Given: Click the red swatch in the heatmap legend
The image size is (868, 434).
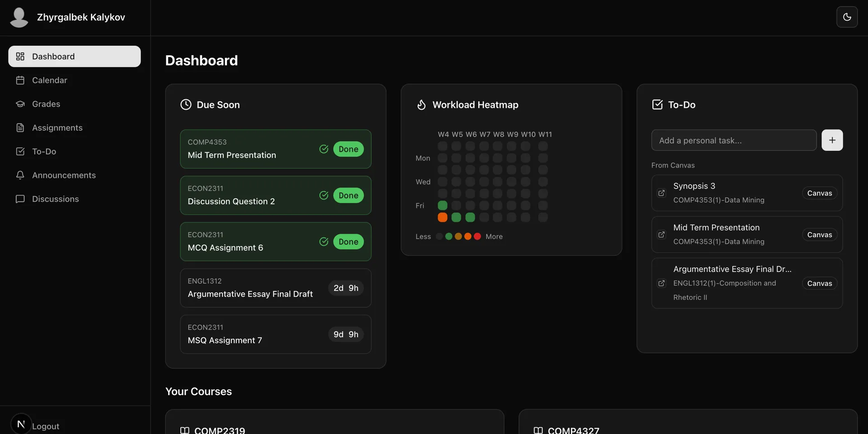Looking at the screenshot, I should coord(477,236).
